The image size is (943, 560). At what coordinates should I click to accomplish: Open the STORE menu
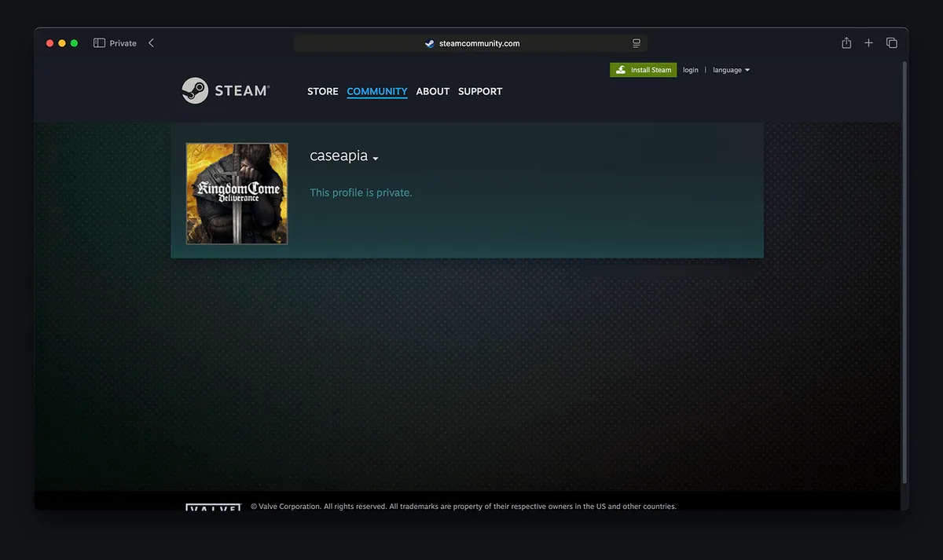pos(323,92)
